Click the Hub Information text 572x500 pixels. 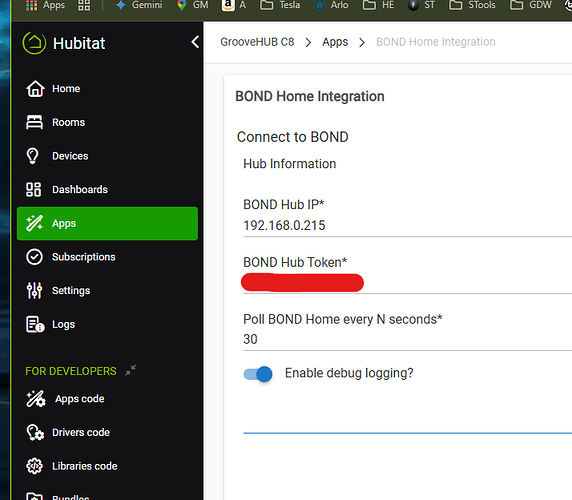[290, 164]
